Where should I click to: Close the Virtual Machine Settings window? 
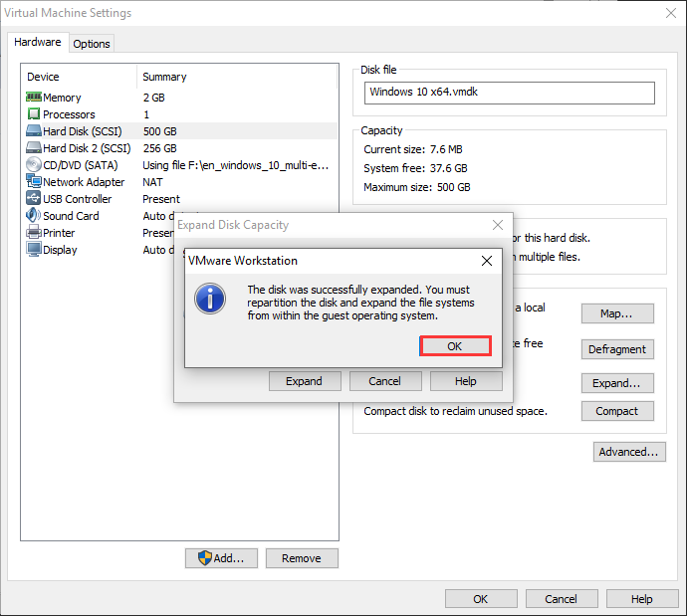pos(671,13)
